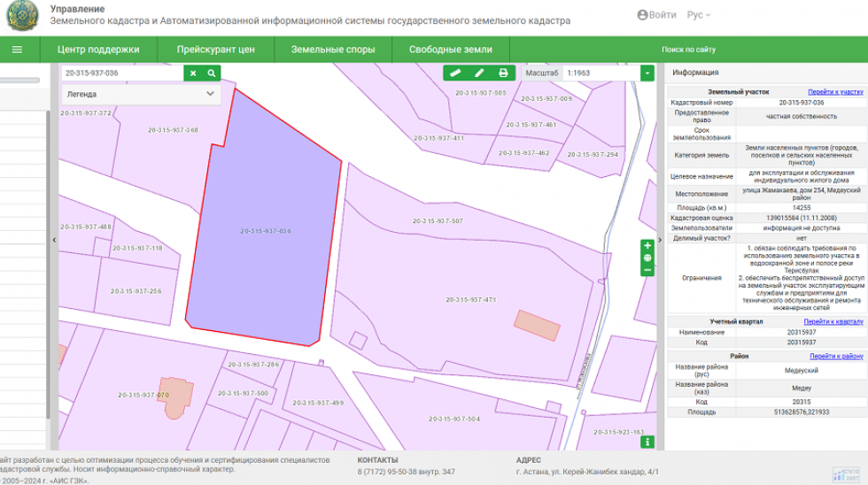Open the green info button on map
Screen dimensions: 868x485
648,441
